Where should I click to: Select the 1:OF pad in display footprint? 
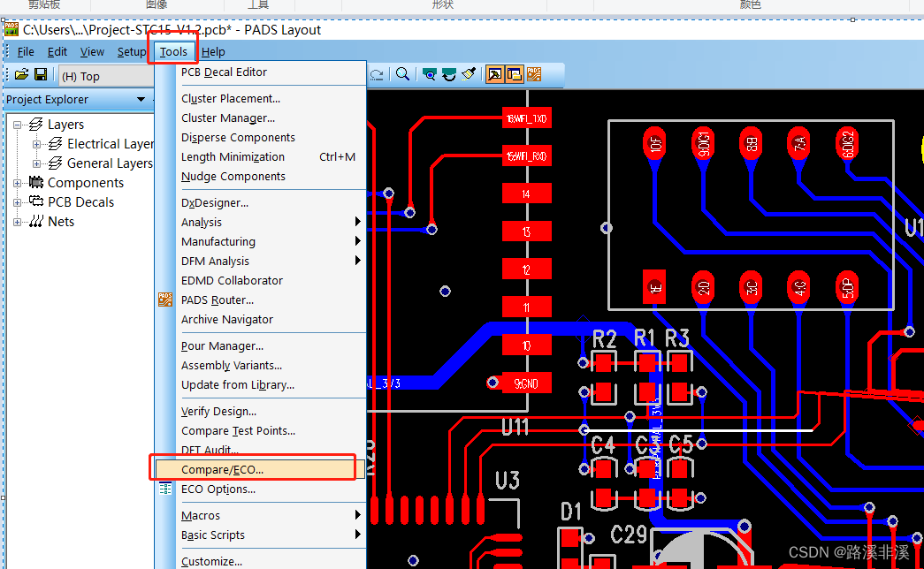(654, 143)
